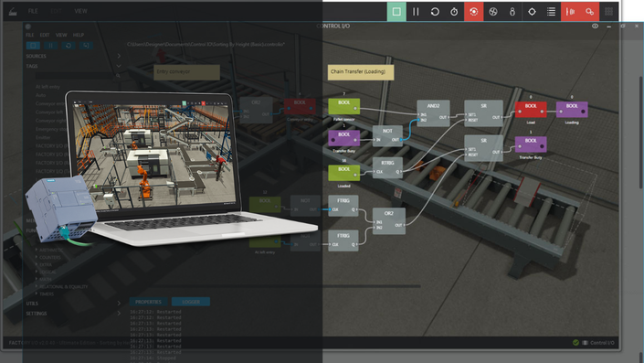Pause the running simulation

pyautogui.click(x=416, y=12)
